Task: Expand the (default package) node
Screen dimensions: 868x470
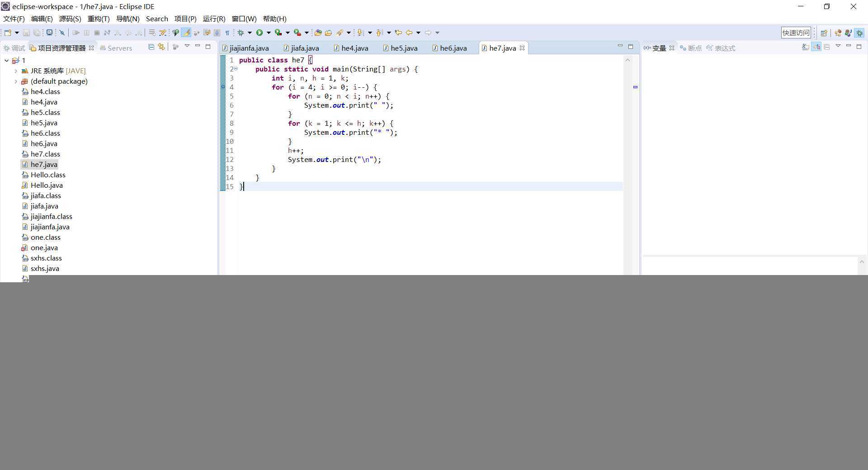Action: click(x=15, y=81)
